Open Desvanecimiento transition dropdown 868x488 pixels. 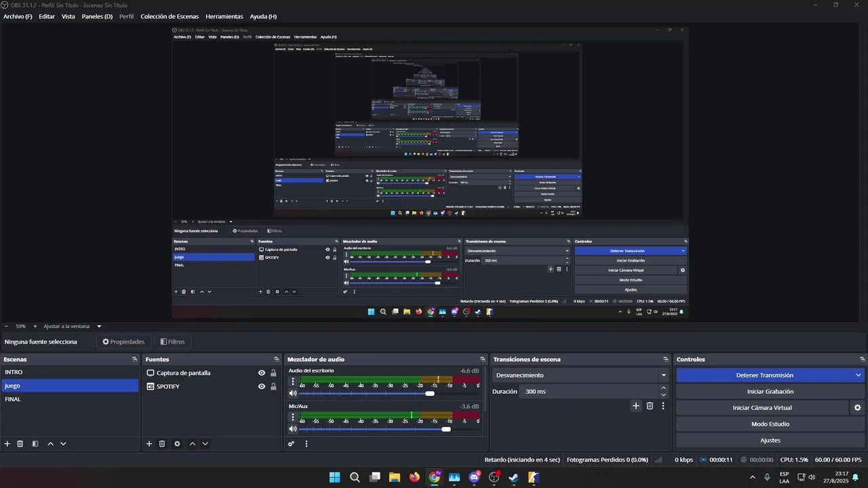tap(581, 375)
